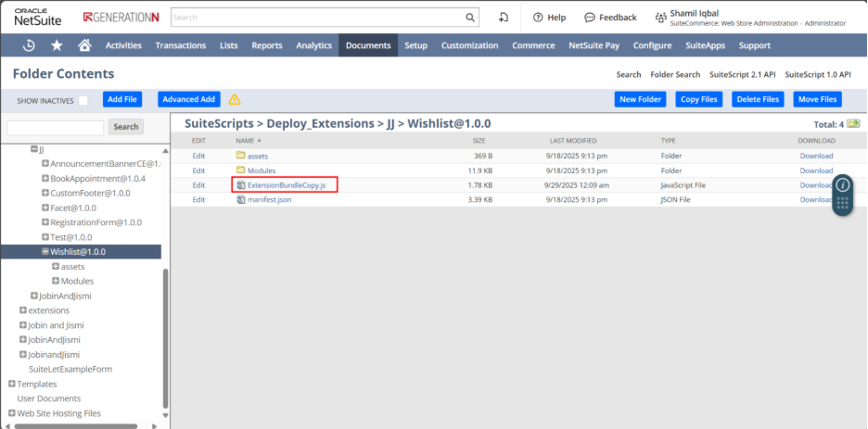Screen dimensions: 868x429
Task: Go to Home via house icon
Action: coord(84,45)
